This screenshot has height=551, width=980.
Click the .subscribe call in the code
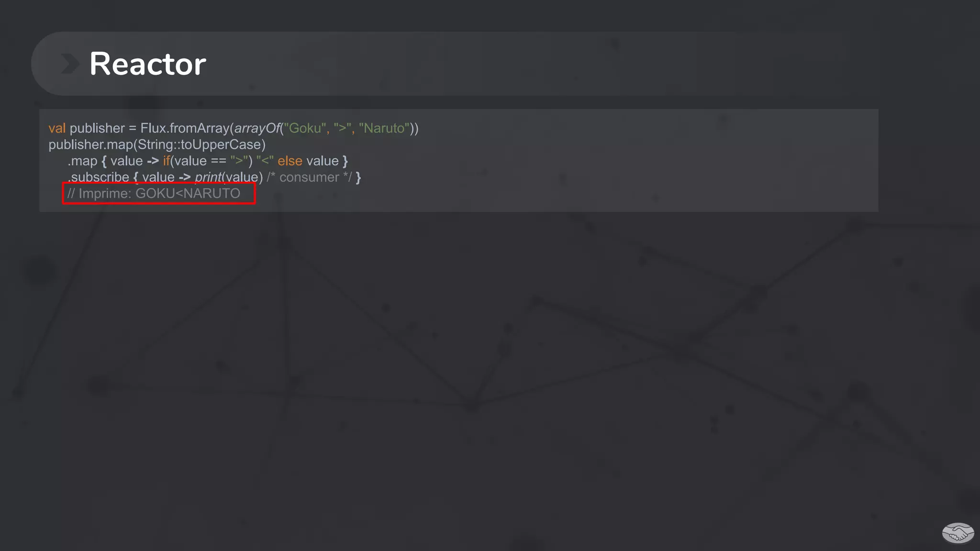99,177
